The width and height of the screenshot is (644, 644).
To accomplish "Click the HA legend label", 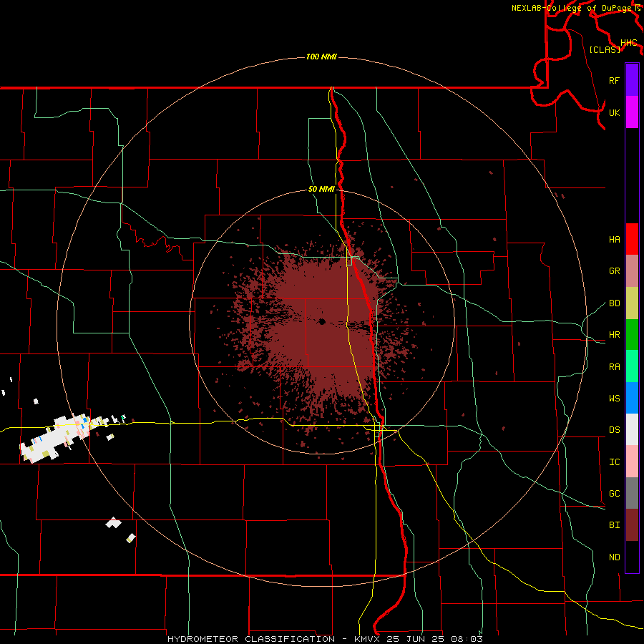I will (x=614, y=240).
